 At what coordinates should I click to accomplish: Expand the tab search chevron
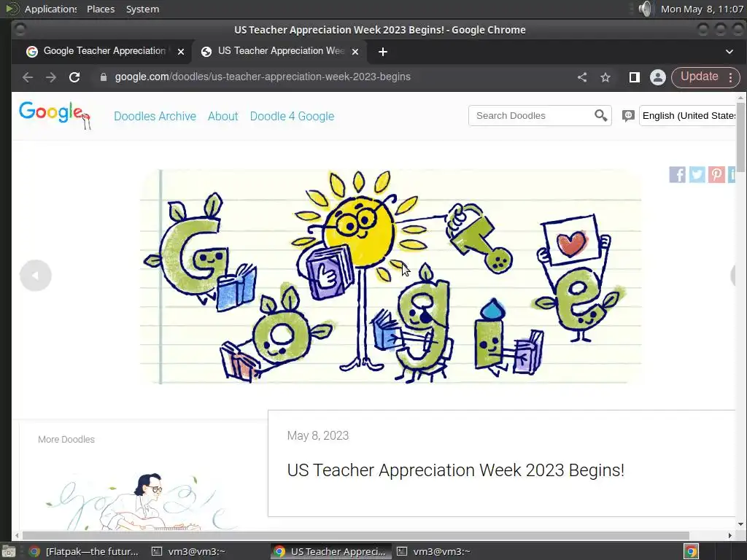(x=729, y=52)
